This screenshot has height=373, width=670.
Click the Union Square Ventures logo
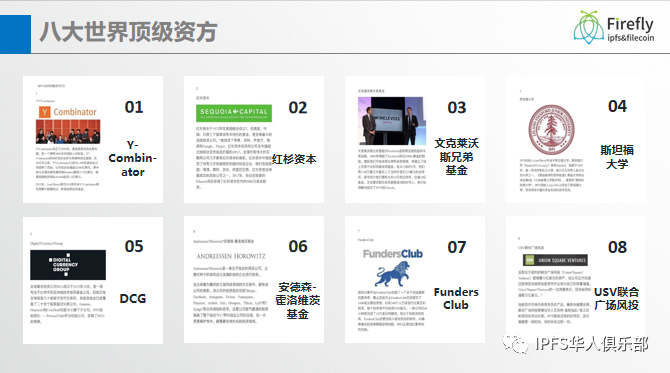coord(555,260)
